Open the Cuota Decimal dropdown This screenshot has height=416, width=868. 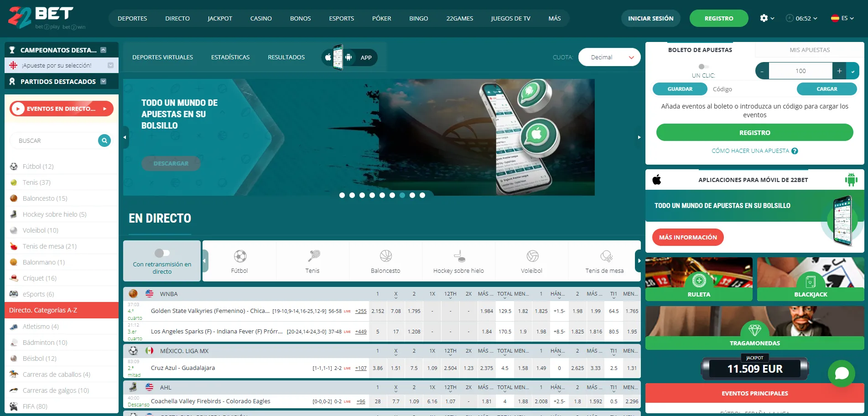pos(609,57)
